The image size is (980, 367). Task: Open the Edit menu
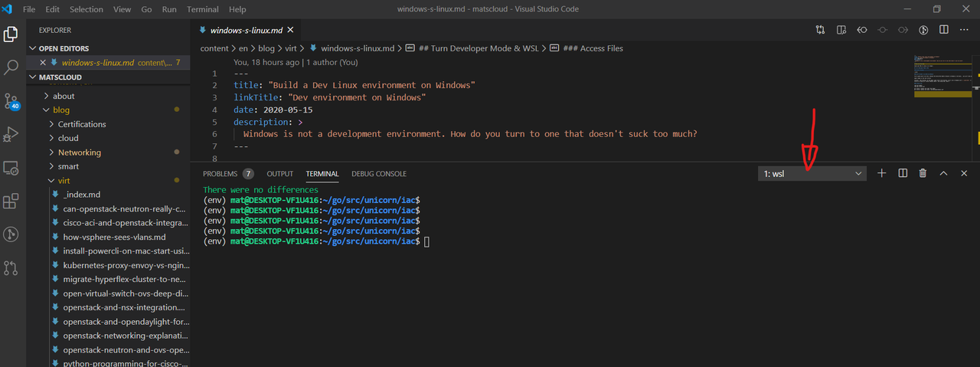[x=52, y=9]
